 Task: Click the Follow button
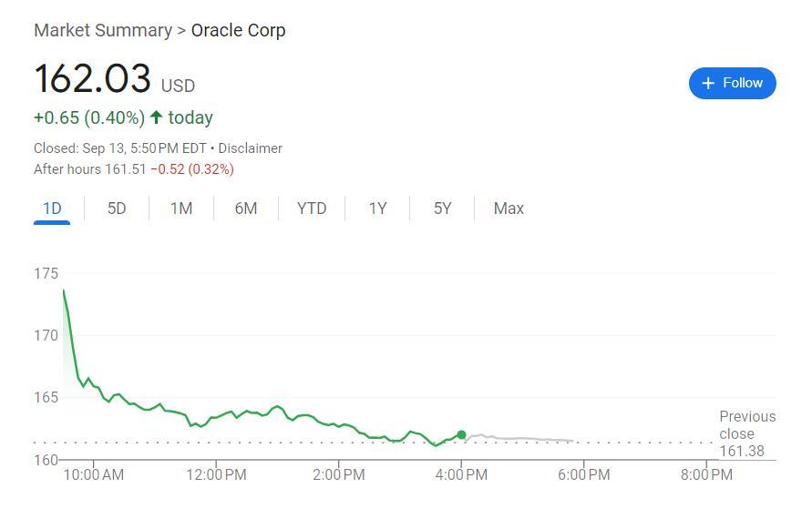[732, 83]
